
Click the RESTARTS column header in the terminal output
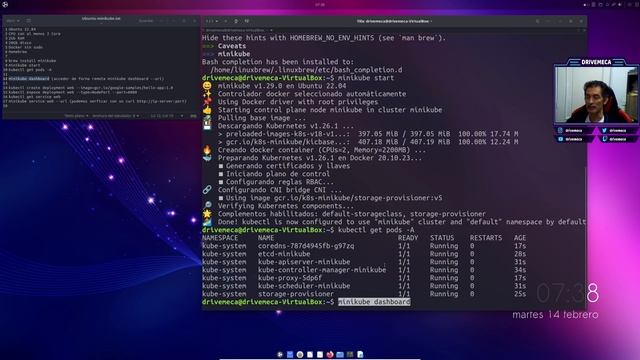(x=486, y=238)
